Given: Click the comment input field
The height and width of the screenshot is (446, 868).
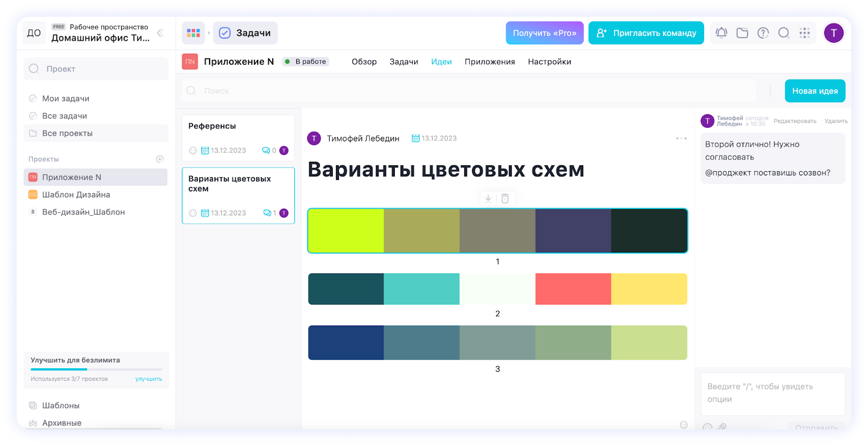Looking at the screenshot, I should click(772, 393).
